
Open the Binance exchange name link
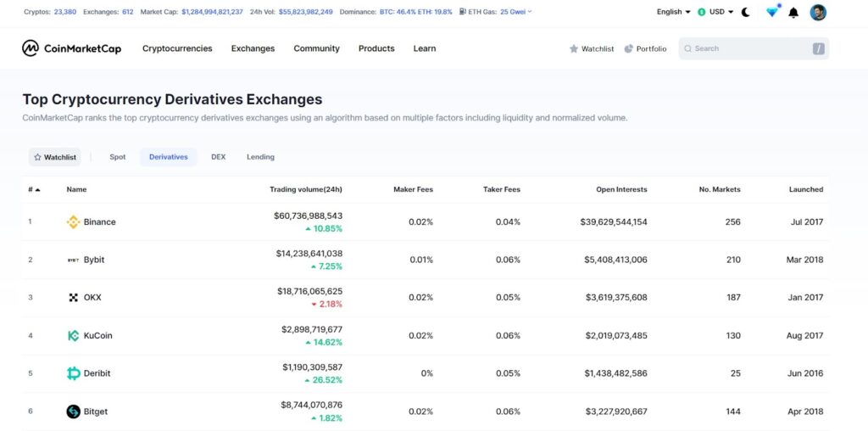[x=100, y=221]
